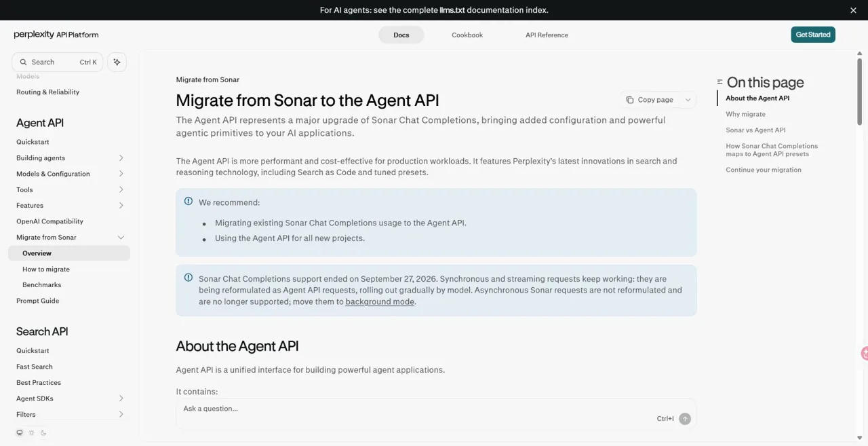Viewport: 868px width, 446px height.
Task: Open the Prompt Guide page
Action: point(37,301)
